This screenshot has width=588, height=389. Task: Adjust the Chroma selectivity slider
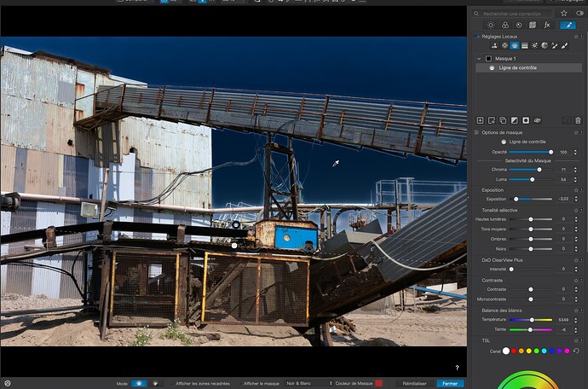530,170
